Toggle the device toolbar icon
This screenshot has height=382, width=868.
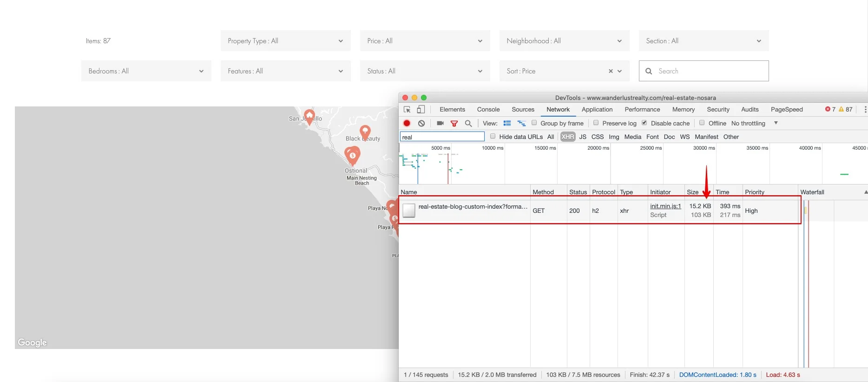(421, 110)
